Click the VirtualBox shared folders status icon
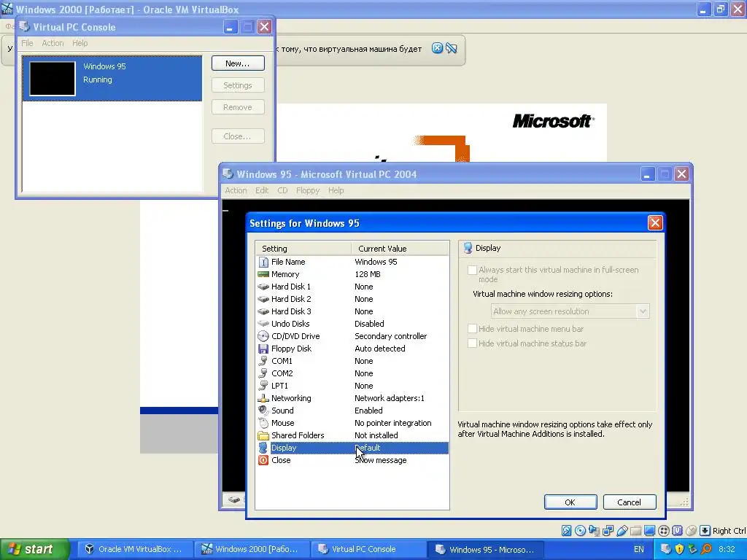 pyautogui.click(x=635, y=531)
